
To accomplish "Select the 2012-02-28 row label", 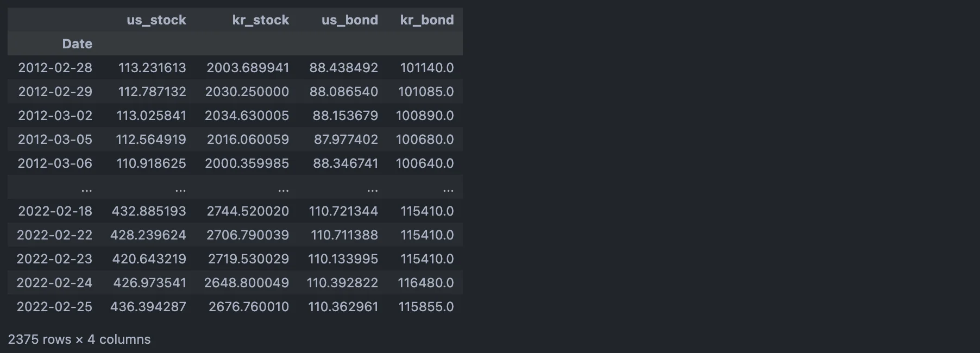I will click(55, 68).
